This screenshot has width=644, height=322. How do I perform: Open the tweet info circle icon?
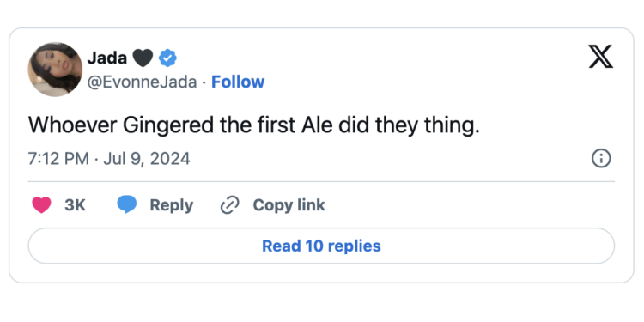(x=601, y=158)
